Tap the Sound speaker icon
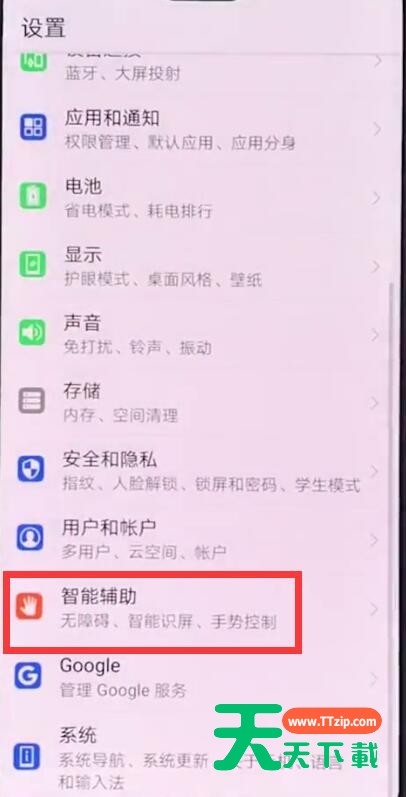The image size is (406, 797). pos(32,333)
